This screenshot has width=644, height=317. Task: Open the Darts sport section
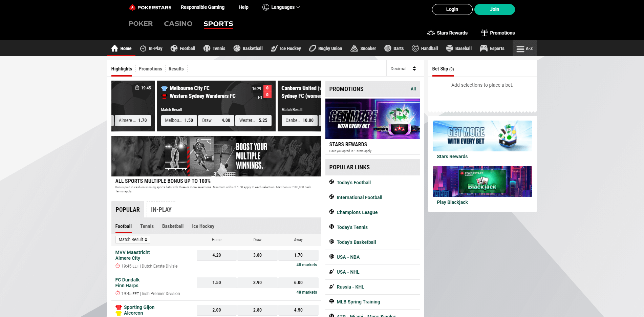point(394,48)
